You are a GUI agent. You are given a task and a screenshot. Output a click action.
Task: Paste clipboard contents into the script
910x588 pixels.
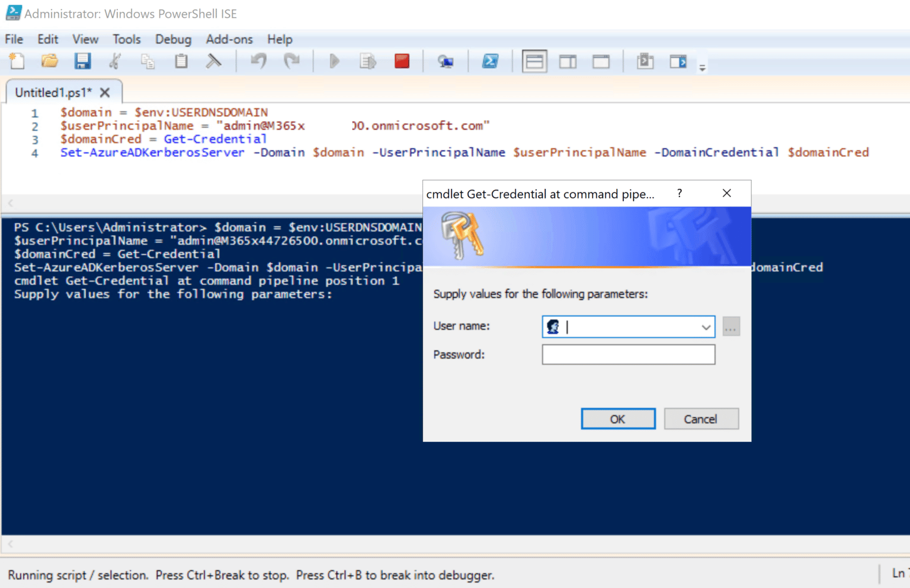pos(181,60)
